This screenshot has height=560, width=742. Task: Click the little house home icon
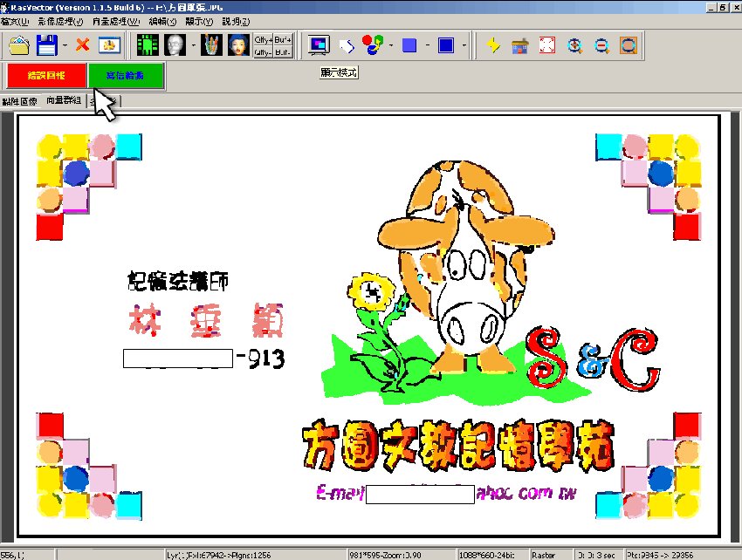coord(519,46)
